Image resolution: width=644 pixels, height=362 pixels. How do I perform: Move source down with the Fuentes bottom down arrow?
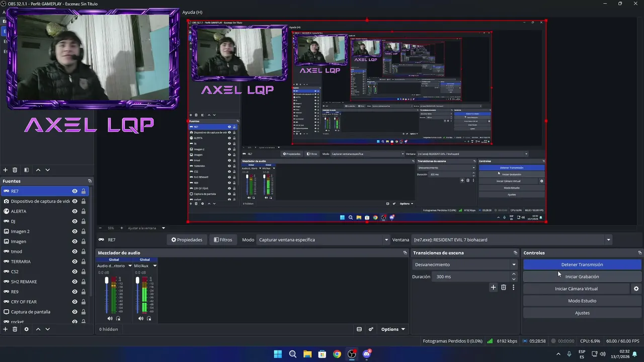pyautogui.click(x=47, y=329)
